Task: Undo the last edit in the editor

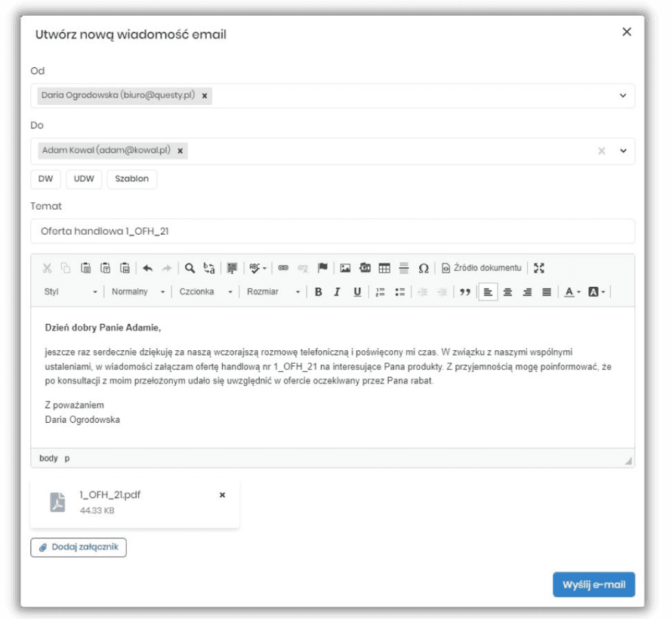Action: tap(148, 267)
